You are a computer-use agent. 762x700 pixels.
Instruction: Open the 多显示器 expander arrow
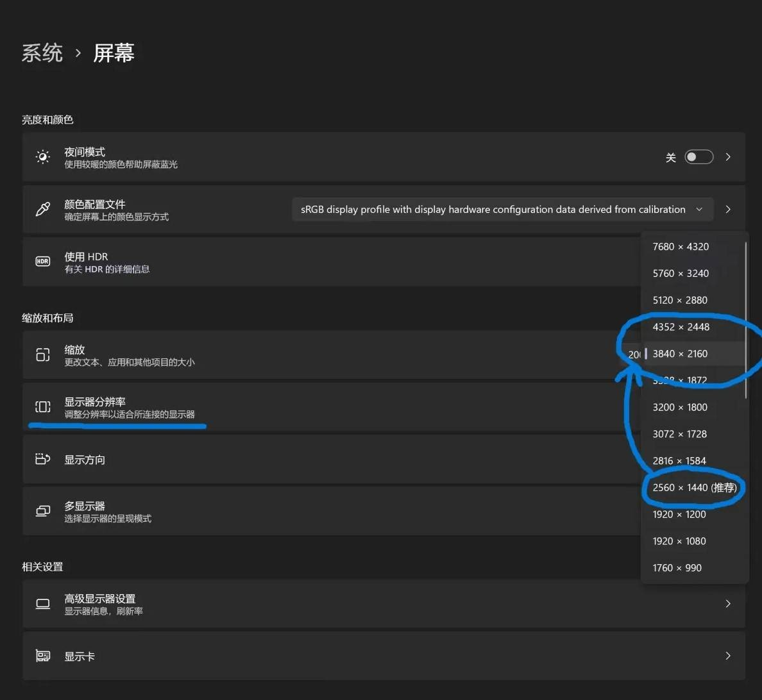pos(727,511)
